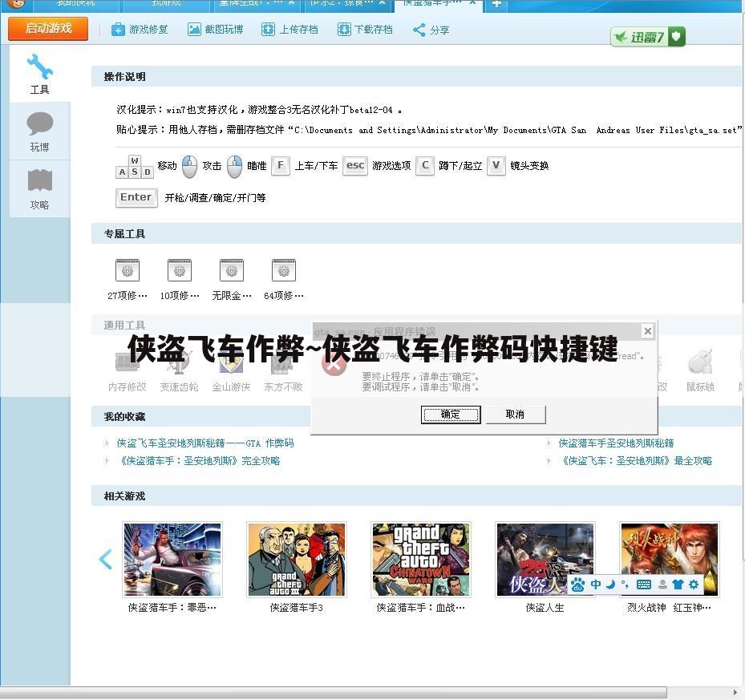
Task: Click the right-mouse 瞄准 icon
Action: click(x=234, y=166)
